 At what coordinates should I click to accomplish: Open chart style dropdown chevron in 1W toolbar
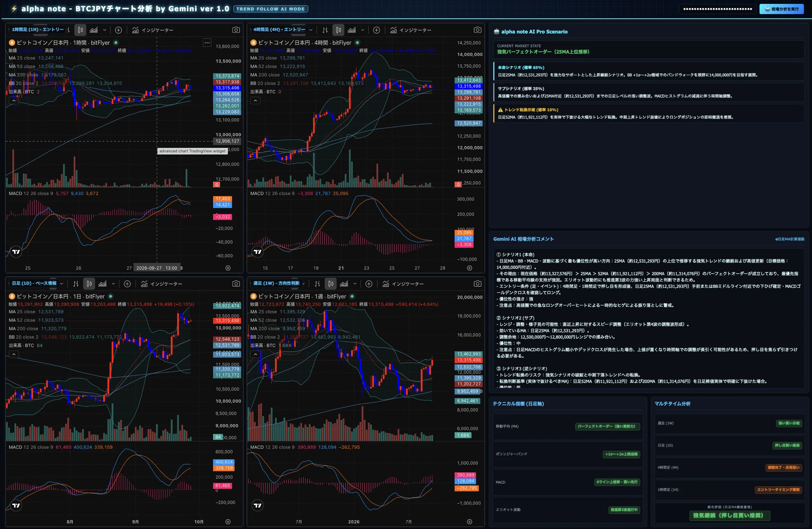coord(355,284)
